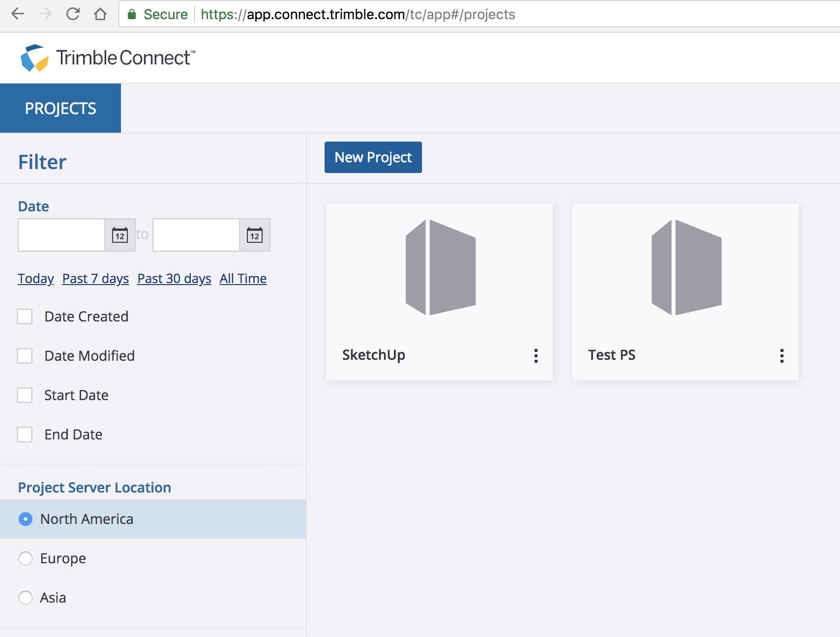The height and width of the screenshot is (637, 840).
Task: Open the Test PS project three-dot menu
Action: click(x=782, y=355)
